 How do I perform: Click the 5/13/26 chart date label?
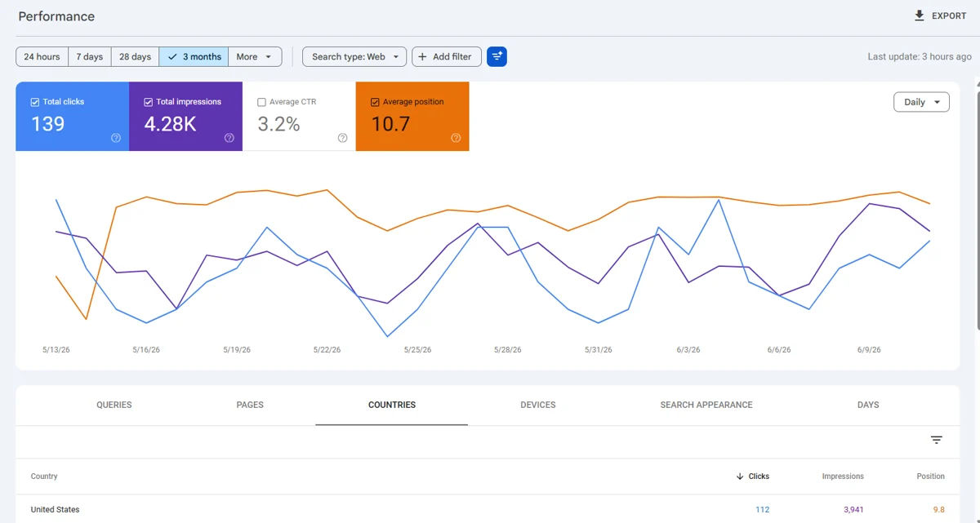tap(56, 349)
